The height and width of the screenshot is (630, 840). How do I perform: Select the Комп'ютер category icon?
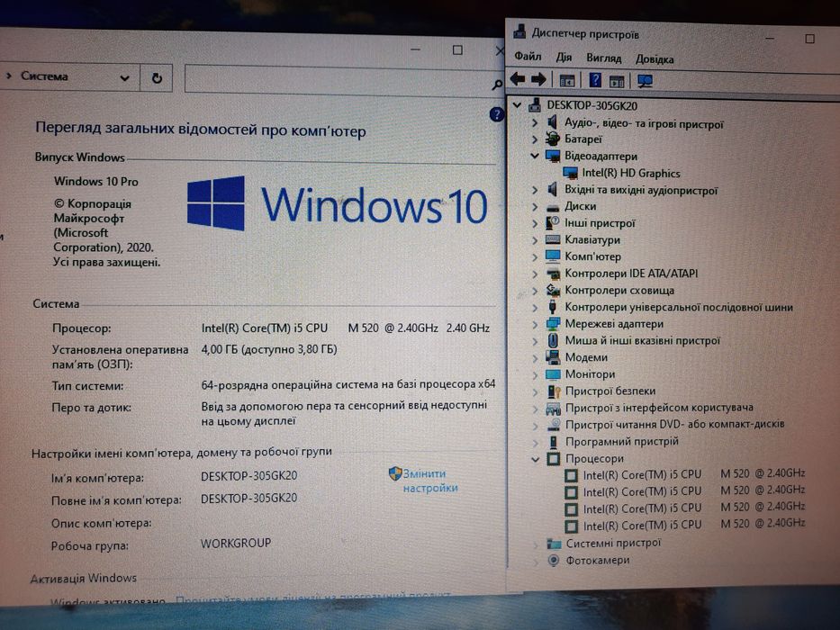(552, 256)
